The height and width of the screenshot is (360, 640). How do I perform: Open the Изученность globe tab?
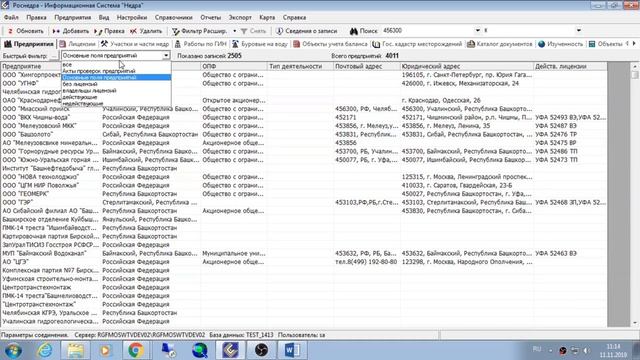[560, 44]
